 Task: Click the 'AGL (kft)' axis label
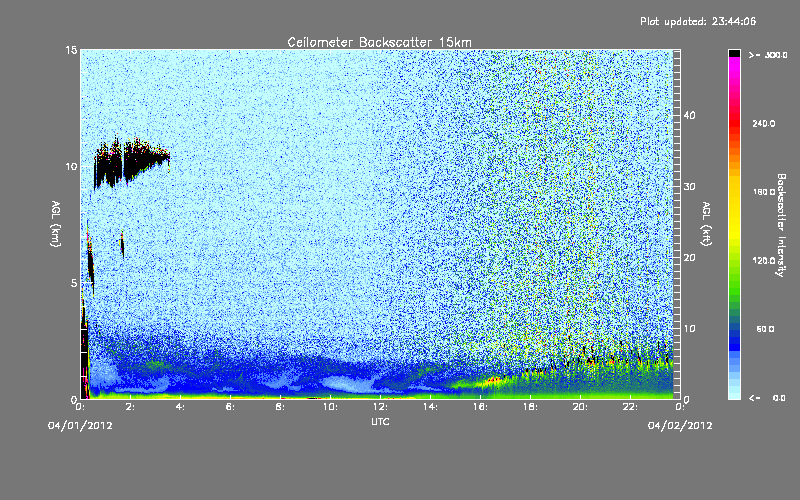706,223
